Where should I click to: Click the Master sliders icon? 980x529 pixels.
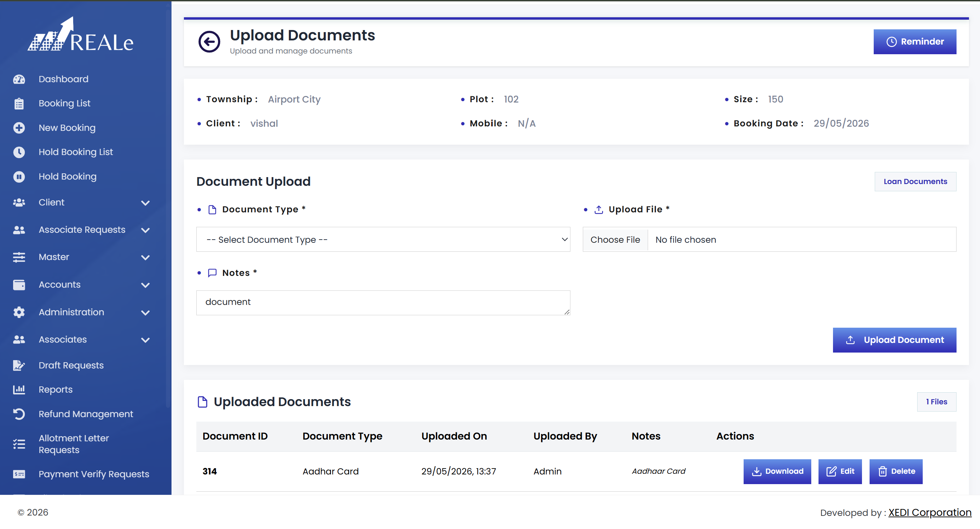point(19,257)
